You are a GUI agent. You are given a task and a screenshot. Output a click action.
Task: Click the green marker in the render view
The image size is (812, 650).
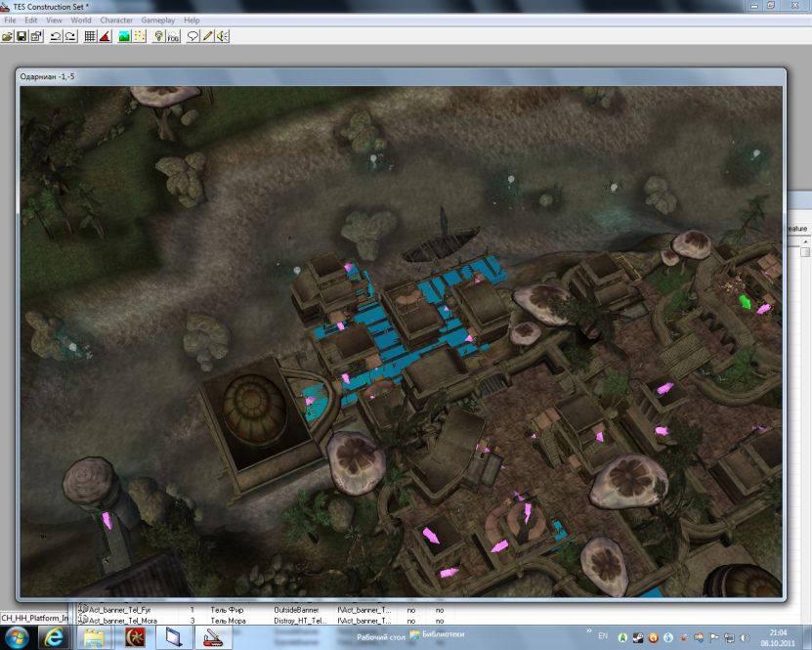[746, 302]
